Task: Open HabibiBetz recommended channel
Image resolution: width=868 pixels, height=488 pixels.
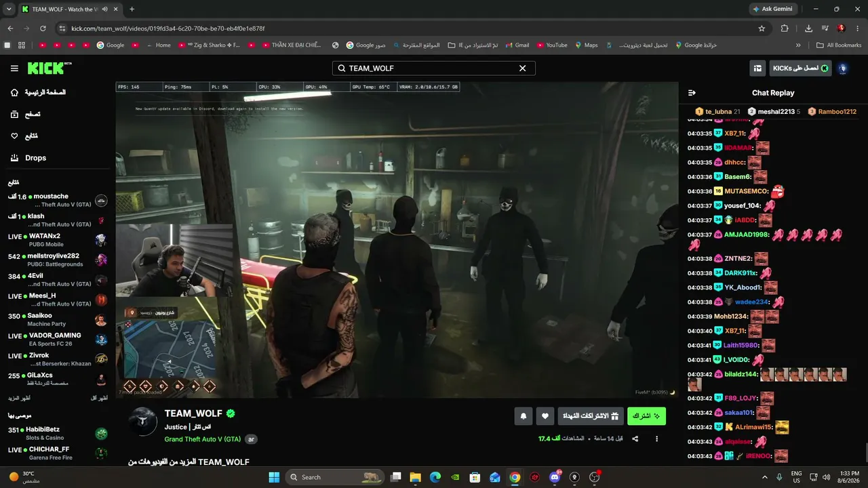Action: tap(58, 434)
